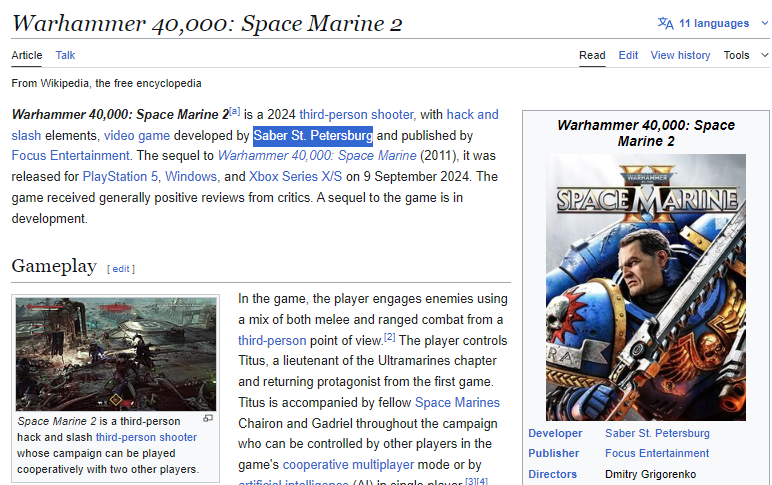Follow the third-person shooter link in intro
Viewport: 772px width, 485px height.
click(356, 115)
